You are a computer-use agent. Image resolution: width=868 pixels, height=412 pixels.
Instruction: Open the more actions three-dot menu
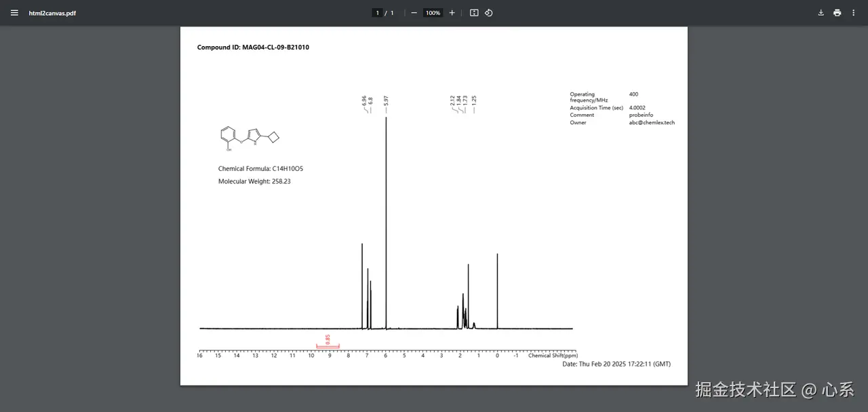point(853,13)
